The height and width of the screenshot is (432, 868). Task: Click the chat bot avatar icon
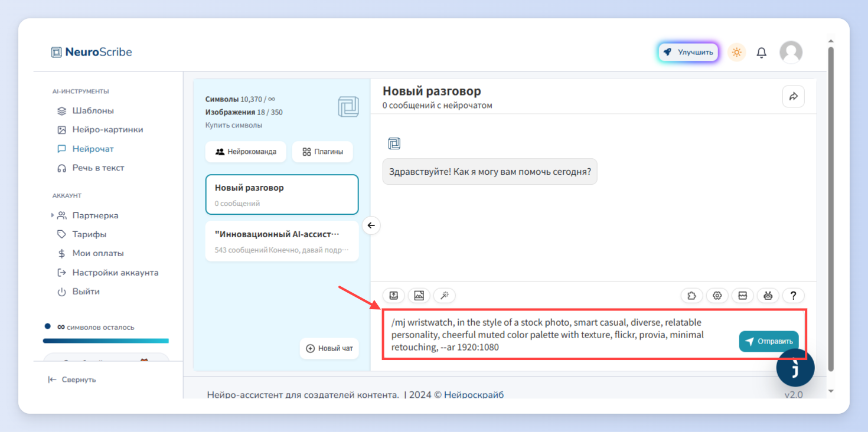(x=394, y=143)
